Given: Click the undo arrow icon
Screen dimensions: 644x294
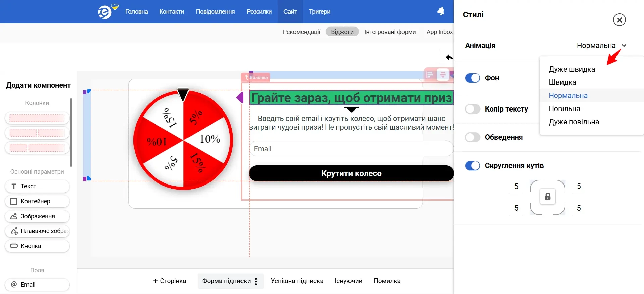Looking at the screenshot, I should pos(449,57).
